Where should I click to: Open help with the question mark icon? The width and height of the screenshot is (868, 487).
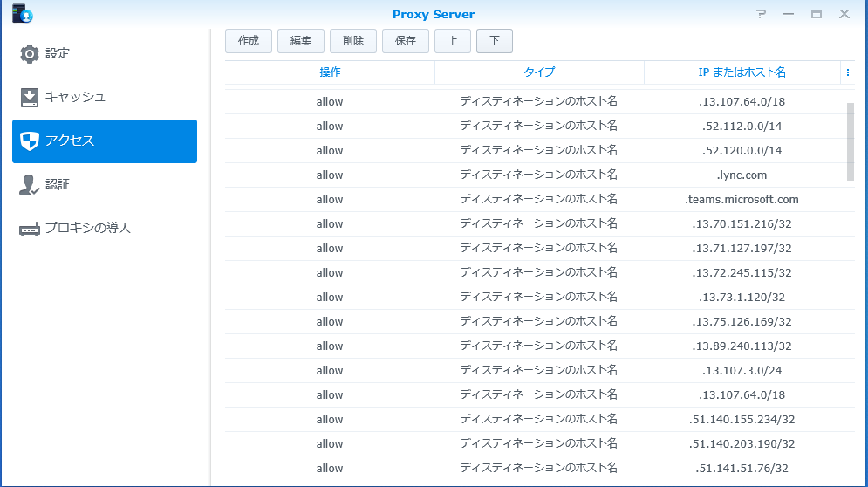tap(762, 14)
